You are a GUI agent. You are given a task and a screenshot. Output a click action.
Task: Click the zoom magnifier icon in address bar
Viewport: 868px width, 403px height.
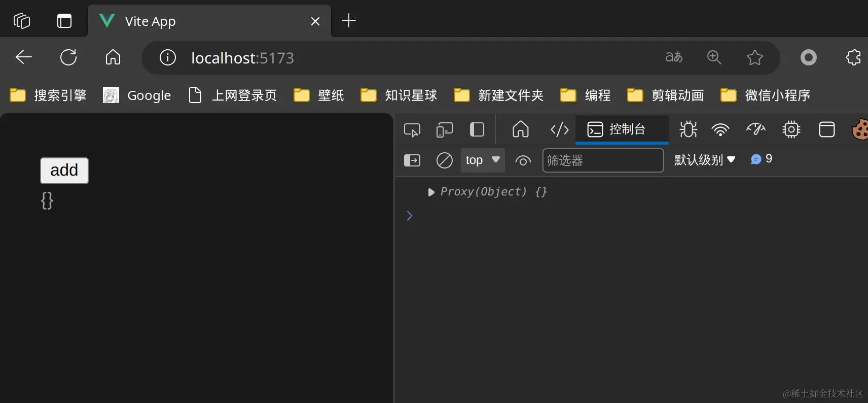click(714, 57)
